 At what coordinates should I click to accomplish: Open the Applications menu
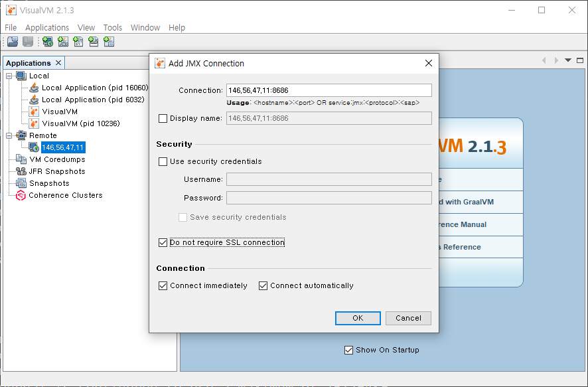(47, 28)
